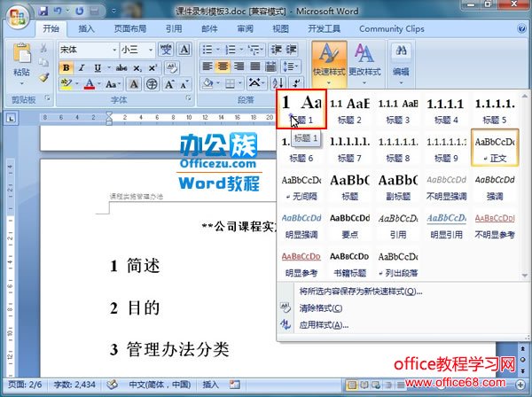The width and height of the screenshot is (532, 397).
Task: Select the 明显引用 style thumbnail
Action: point(447,225)
